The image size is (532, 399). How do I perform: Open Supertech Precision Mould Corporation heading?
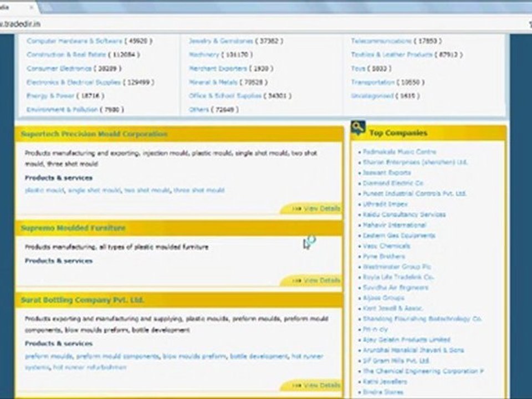tap(94, 134)
